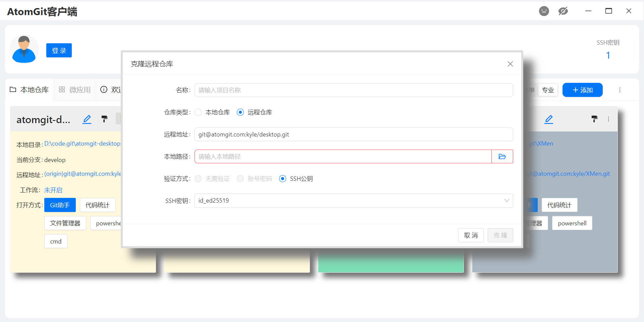Click the grid icon on 微应用 tab
The height and width of the screenshot is (322, 644).
coord(62,90)
